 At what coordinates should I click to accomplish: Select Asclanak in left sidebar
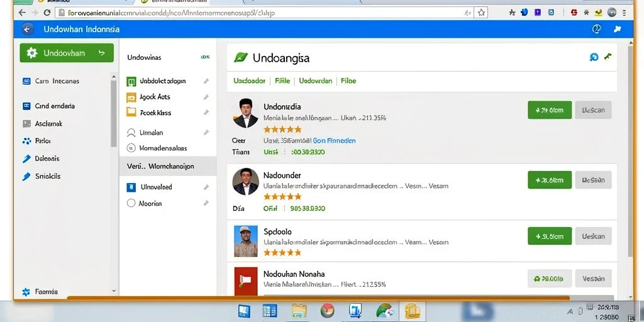(x=42, y=124)
